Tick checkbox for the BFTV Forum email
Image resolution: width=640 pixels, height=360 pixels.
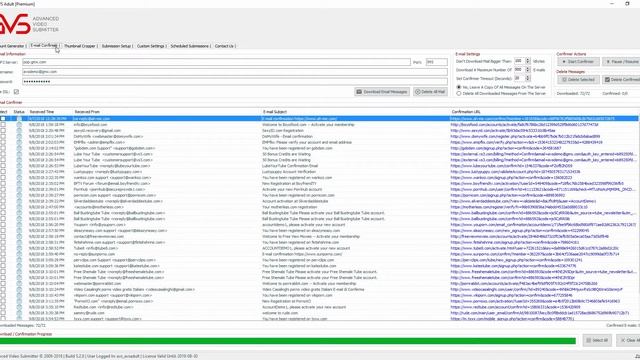[3, 183]
